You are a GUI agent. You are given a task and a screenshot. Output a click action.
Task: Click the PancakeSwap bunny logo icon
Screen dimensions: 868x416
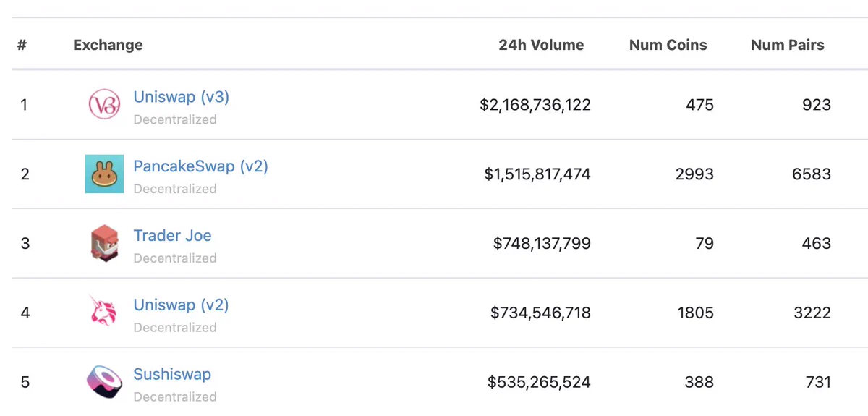coord(104,174)
